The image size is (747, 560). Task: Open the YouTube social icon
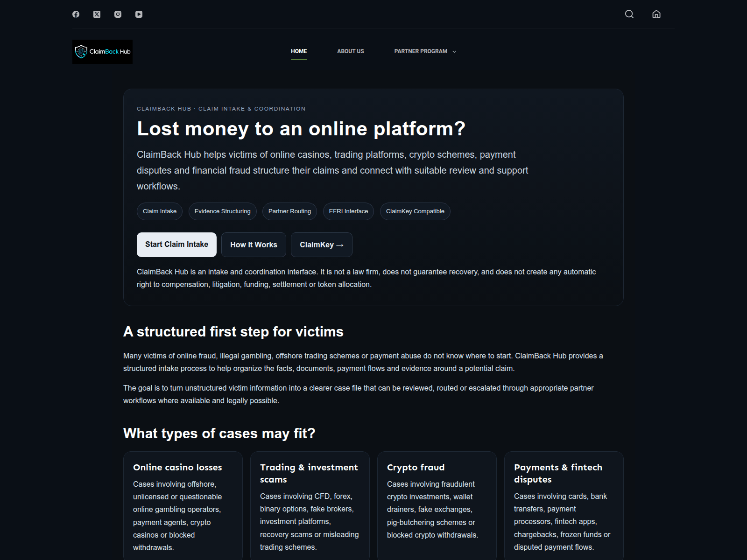click(x=139, y=14)
